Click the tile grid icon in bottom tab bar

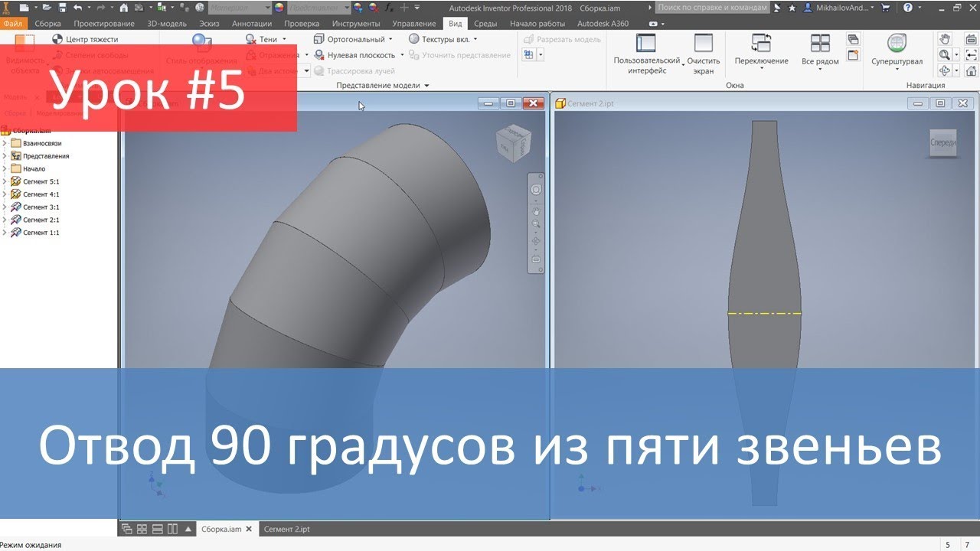coord(142,529)
